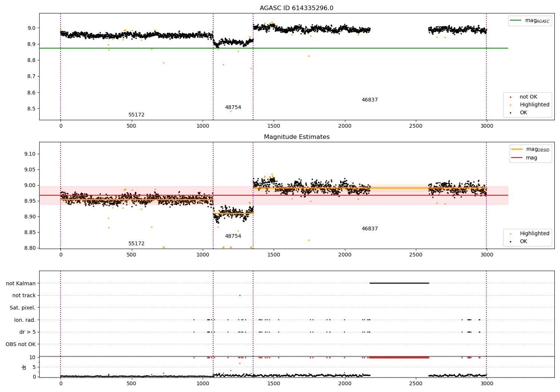Viewport: 560px width, 392px height.
Task: Click the "Ion. rad." axis label
Action: (x=25, y=320)
